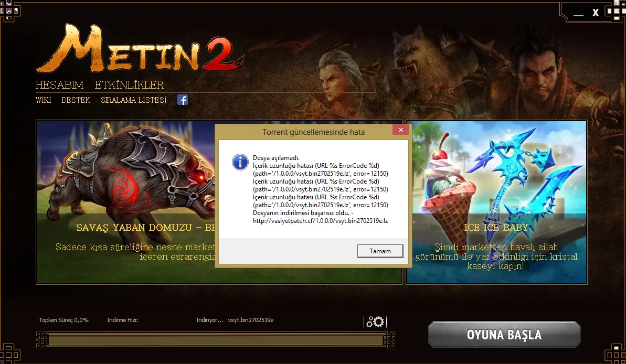626x364 pixels.
Task: Click the Tamam button
Action: [380, 251]
